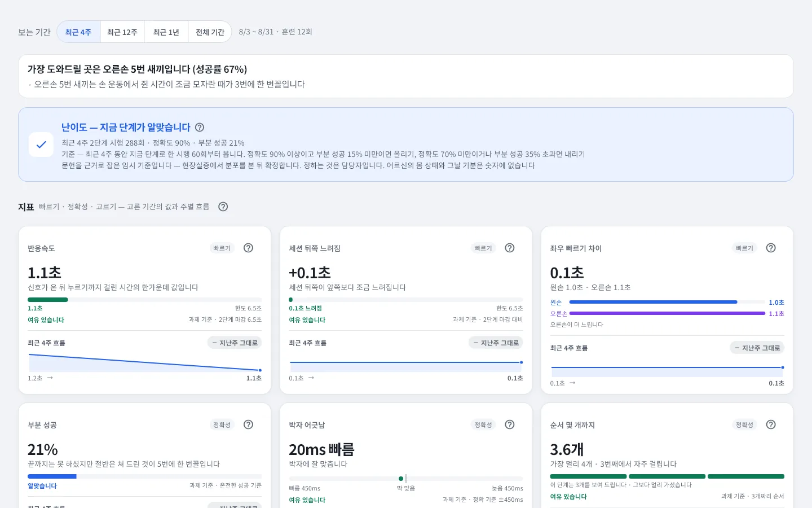Screen dimensions: 812x508
Task: Click the 반응속도 green progress bar
Action: pyautogui.click(x=48, y=300)
